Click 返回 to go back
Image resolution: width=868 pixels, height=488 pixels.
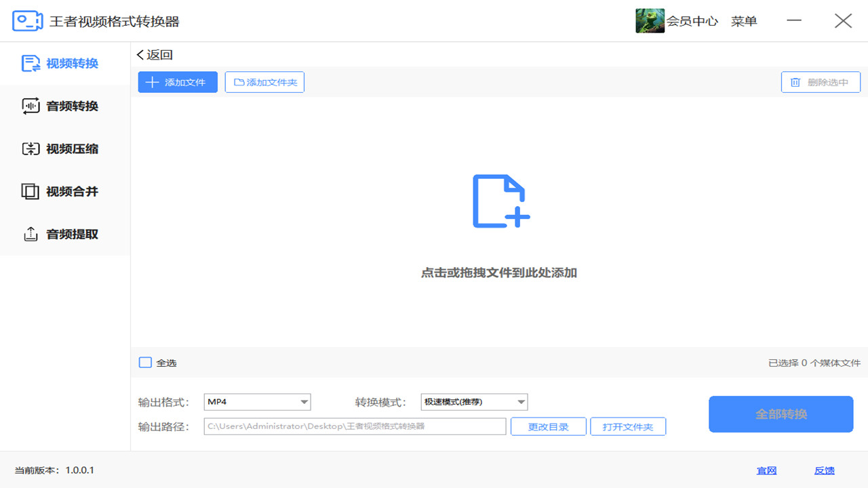click(x=151, y=55)
